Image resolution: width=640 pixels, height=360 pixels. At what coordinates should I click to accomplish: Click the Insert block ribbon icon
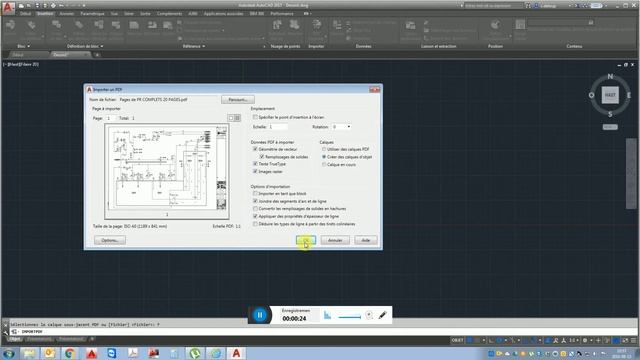[x=11, y=25]
